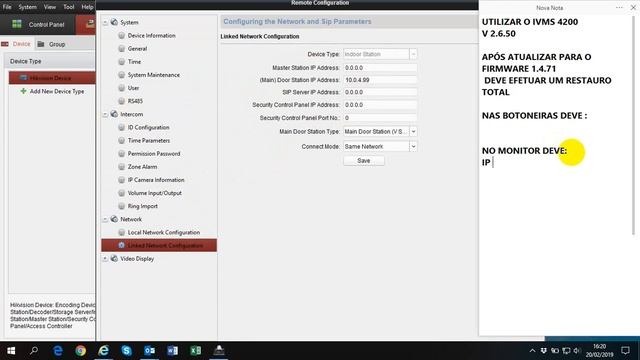
Task: Open the Control Panel tab
Action: point(38,24)
